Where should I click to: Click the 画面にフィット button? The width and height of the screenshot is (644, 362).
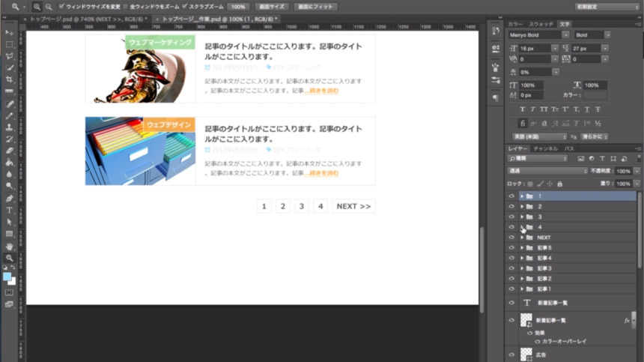(x=315, y=7)
